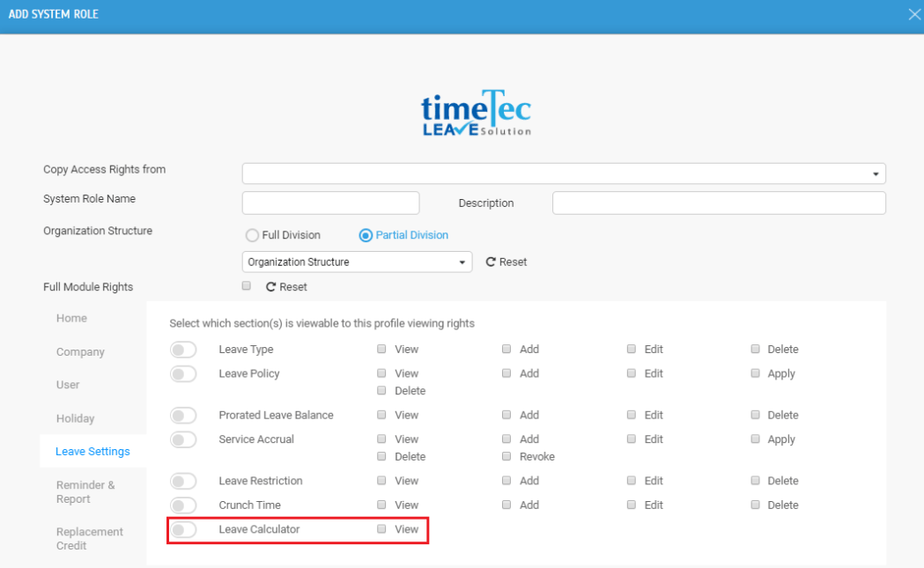Close the Add System Role dialog
Image resolution: width=924 pixels, height=568 pixels.
pos(914,14)
